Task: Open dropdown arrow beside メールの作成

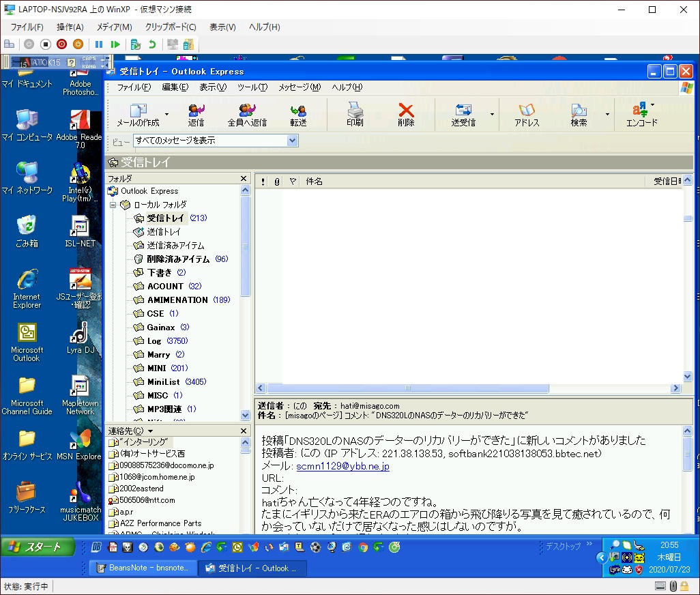Action: [166, 114]
